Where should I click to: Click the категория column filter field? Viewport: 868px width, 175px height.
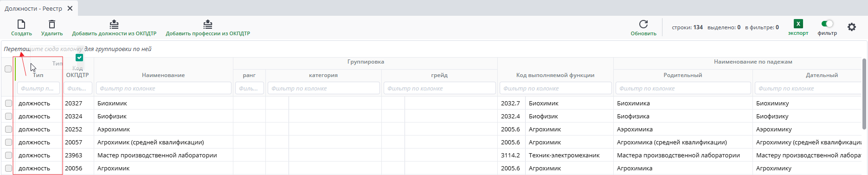(323, 88)
